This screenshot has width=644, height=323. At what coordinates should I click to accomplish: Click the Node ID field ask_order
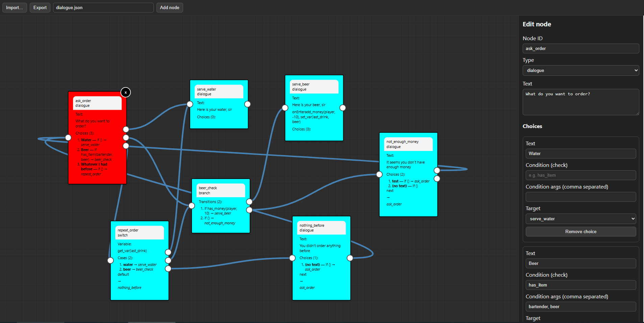580,48
